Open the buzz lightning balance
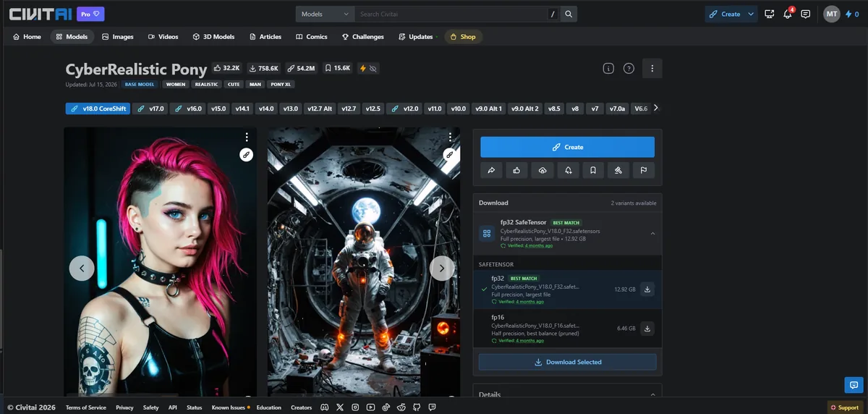This screenshot has width=868, height=414. click(x=852, y=14)
